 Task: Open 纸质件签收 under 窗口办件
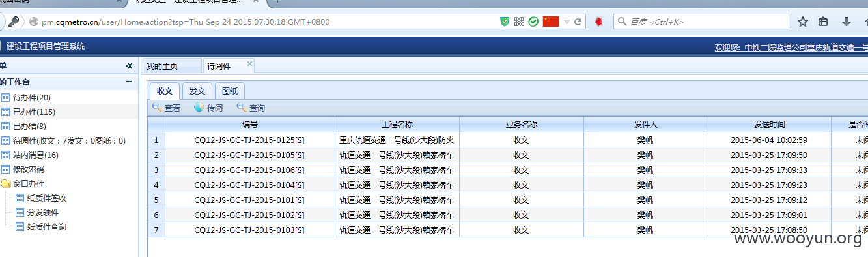coord(47,198)
